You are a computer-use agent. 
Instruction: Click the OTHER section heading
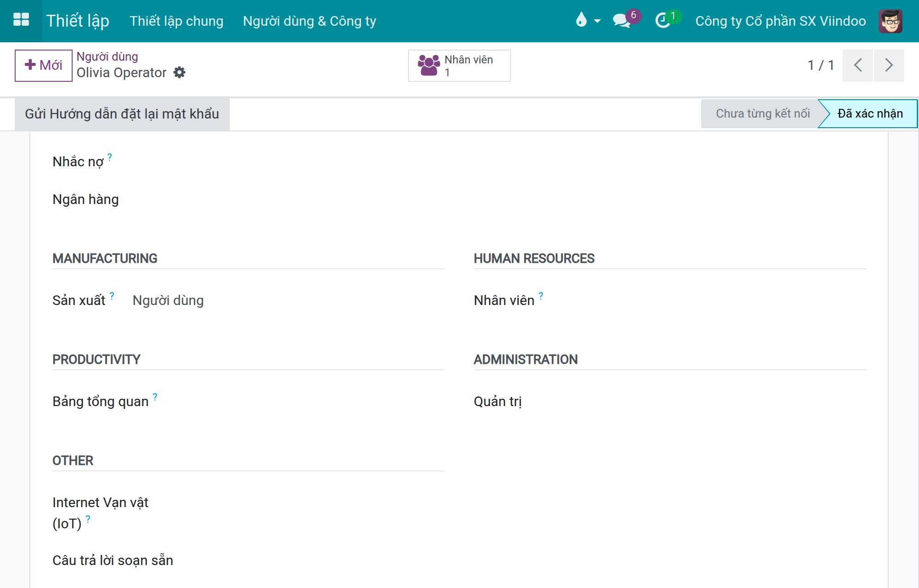tap(73, 461)
